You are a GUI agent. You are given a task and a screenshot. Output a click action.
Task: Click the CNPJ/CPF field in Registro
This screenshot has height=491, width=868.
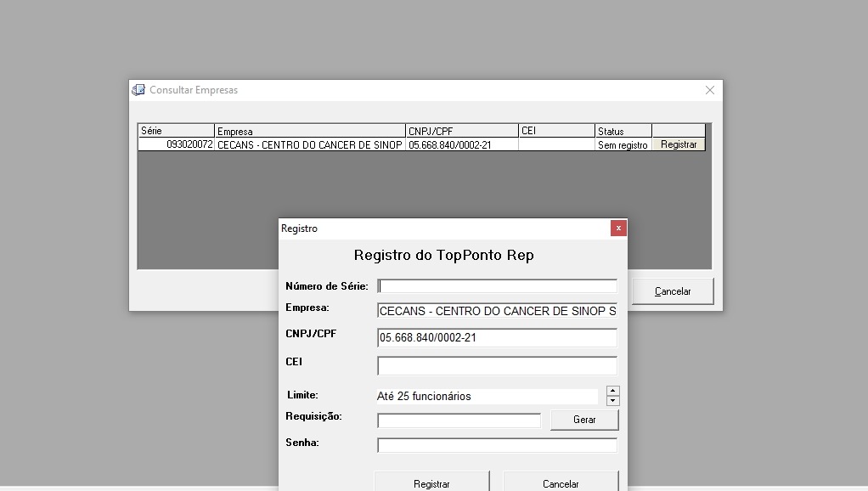pyautogui.click(x=497, y=338)
